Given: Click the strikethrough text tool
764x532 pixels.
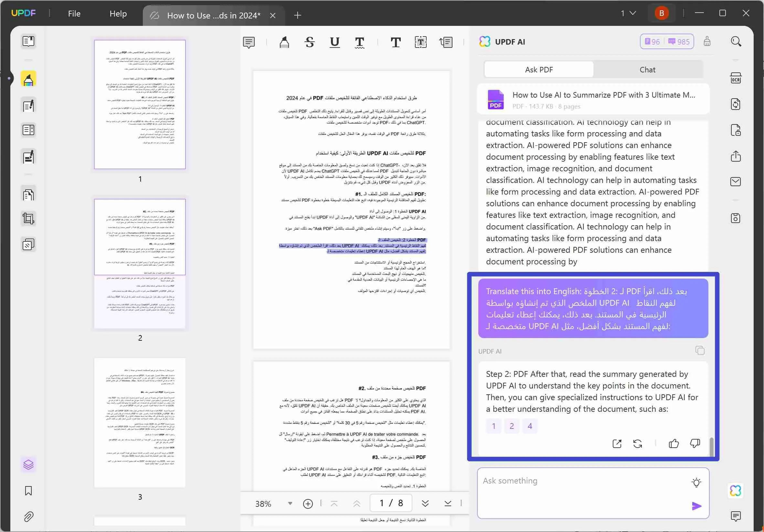Looking at the screenshot, I should pyautogui.click(x=309, y=41).
